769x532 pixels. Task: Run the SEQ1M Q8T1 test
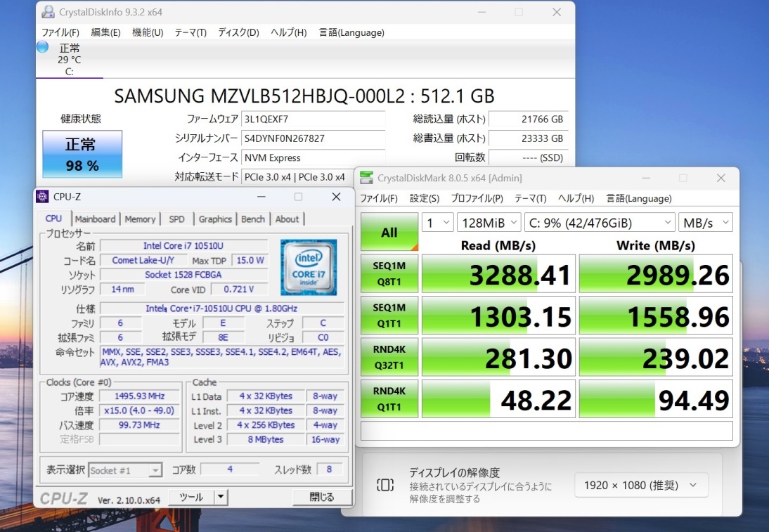389,273
